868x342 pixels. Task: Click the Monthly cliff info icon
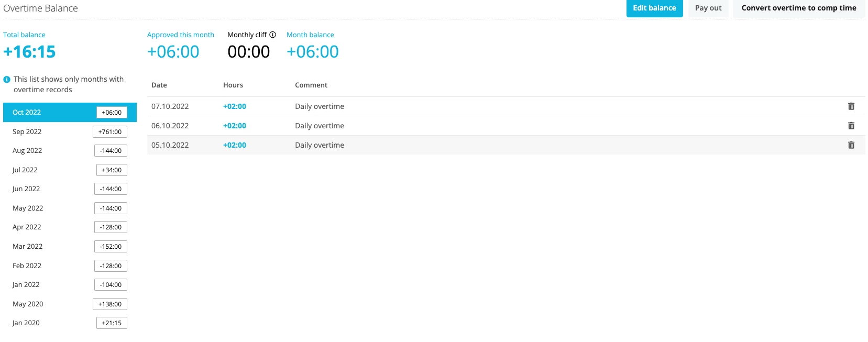(x=272, y=35)
